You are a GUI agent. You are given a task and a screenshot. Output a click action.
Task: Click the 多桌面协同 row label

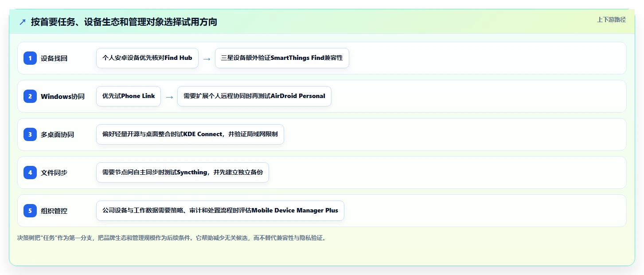pyautogui.click(x=57, y=135)
